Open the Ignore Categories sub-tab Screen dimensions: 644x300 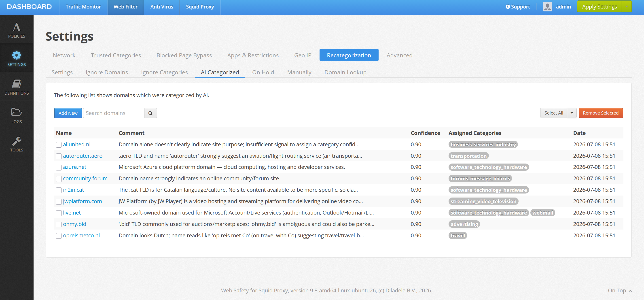(x=164, y=72)
